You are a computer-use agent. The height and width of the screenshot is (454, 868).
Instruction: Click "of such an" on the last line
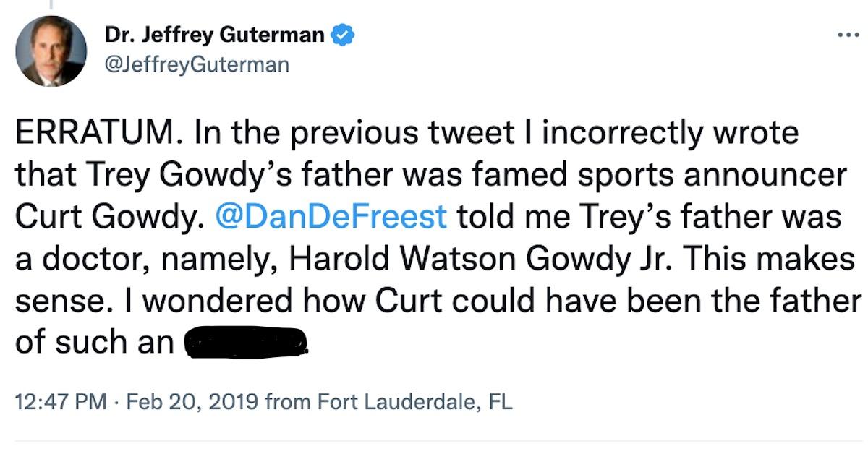click(94, 341)
